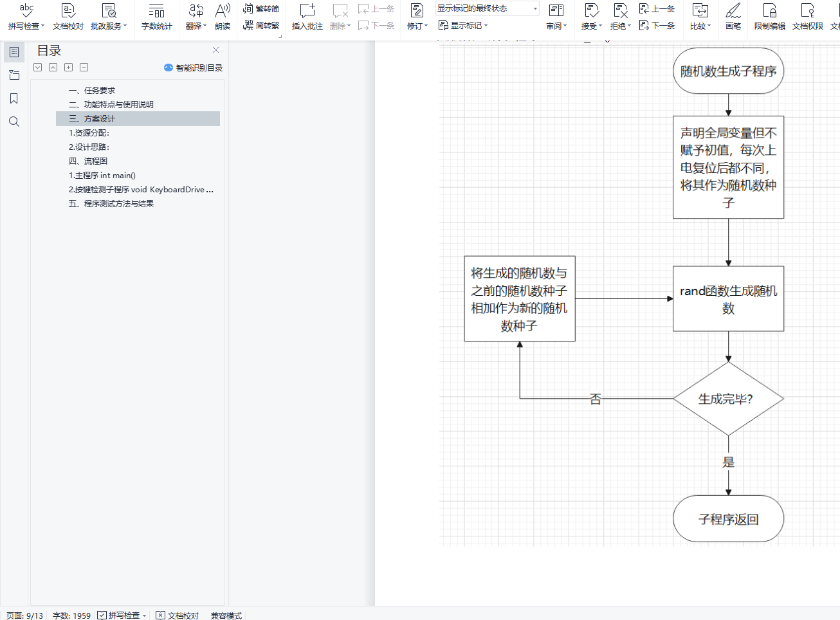
Task: Go to next comment 下一条
Action: (x=376, y=26)
